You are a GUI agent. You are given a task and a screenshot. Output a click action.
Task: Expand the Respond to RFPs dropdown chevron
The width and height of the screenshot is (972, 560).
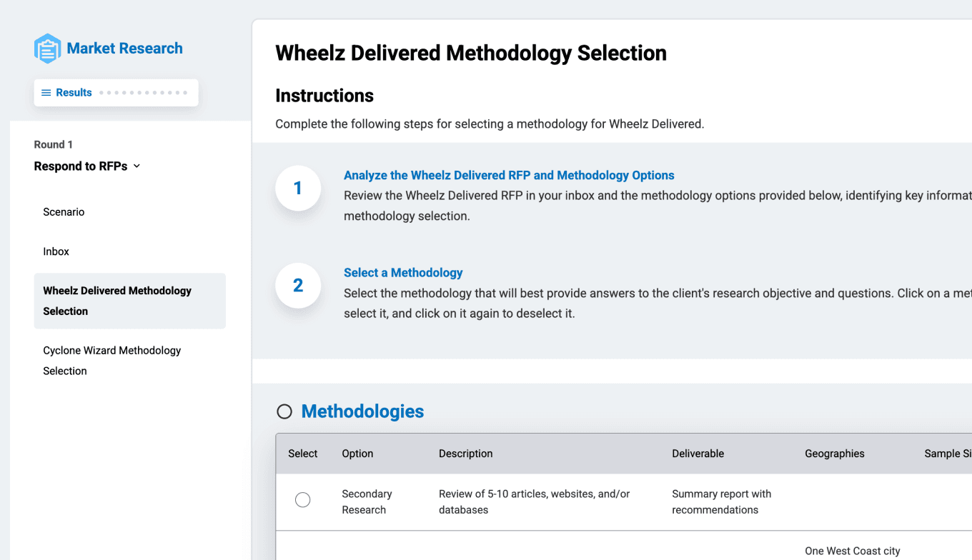point(137,166)
